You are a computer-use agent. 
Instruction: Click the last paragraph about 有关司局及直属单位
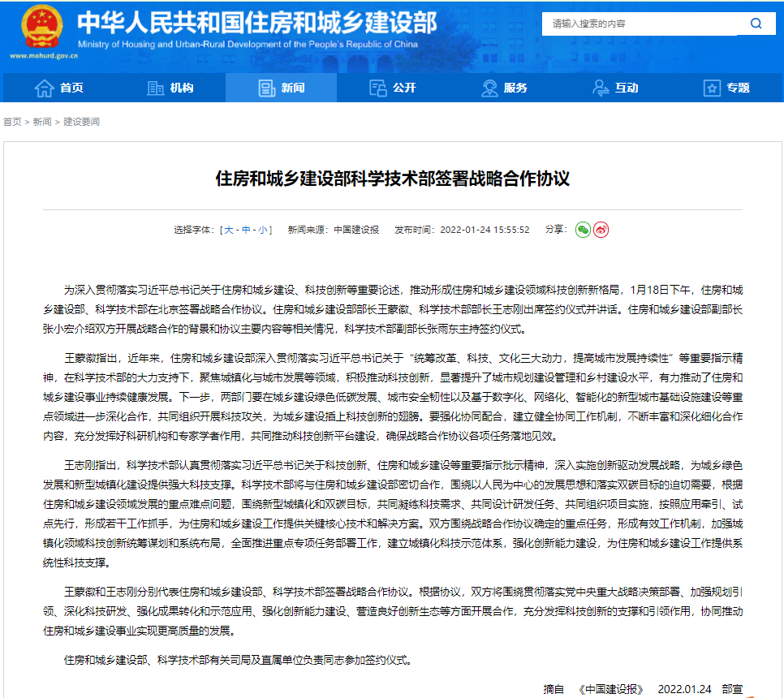click(238, 661)
